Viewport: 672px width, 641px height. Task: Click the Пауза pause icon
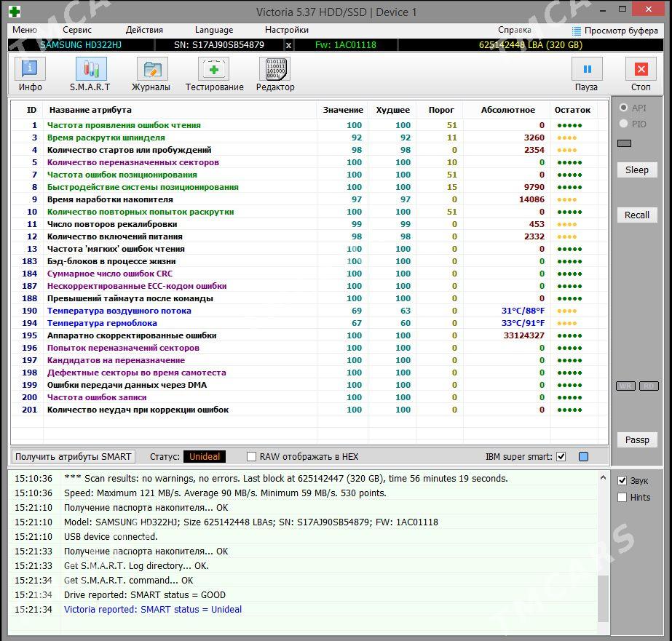point(587,69)
